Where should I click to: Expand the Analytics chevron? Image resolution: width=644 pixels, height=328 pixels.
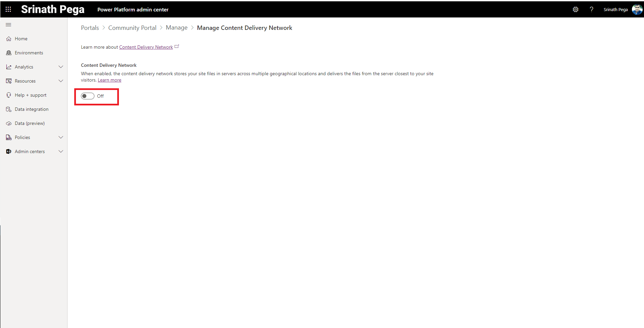[61, 67]
